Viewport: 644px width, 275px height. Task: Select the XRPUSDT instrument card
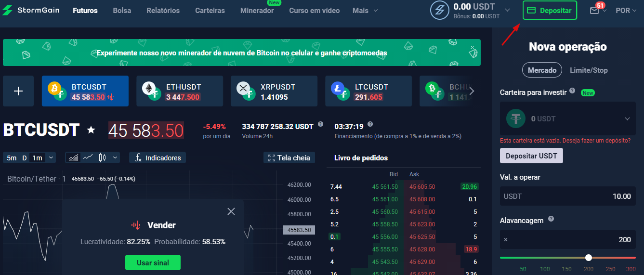[x=274, y=91]
